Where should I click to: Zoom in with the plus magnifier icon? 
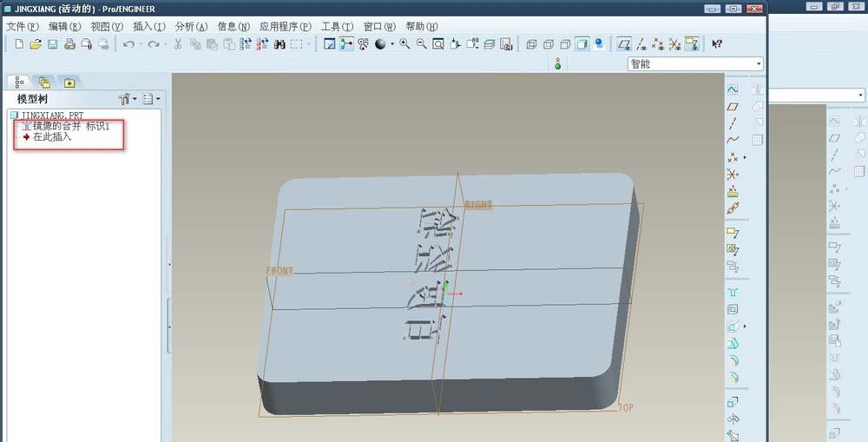click(x=404, y=44)
